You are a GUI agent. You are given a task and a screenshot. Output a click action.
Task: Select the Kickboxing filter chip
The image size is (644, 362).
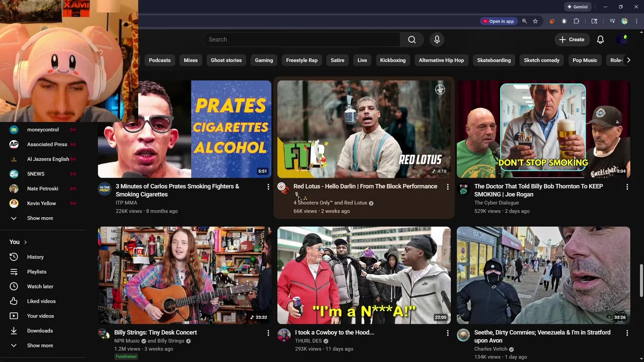click(393, 60)
